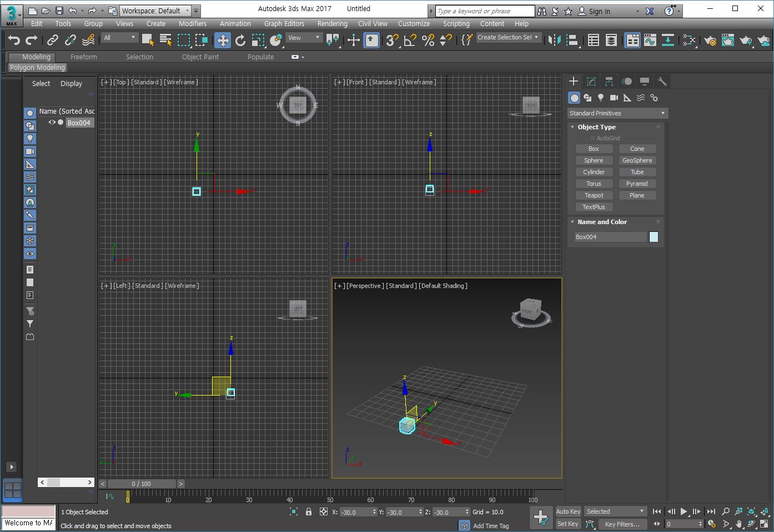Switch to the Modify command panel tab
This screenshot has width=774, height=532.
click(x=591, y=82)
